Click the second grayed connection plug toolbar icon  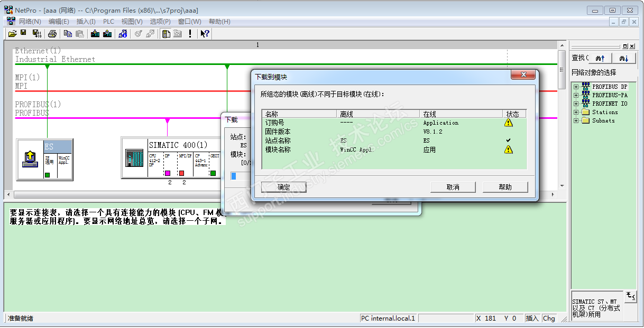coord(150,33)
